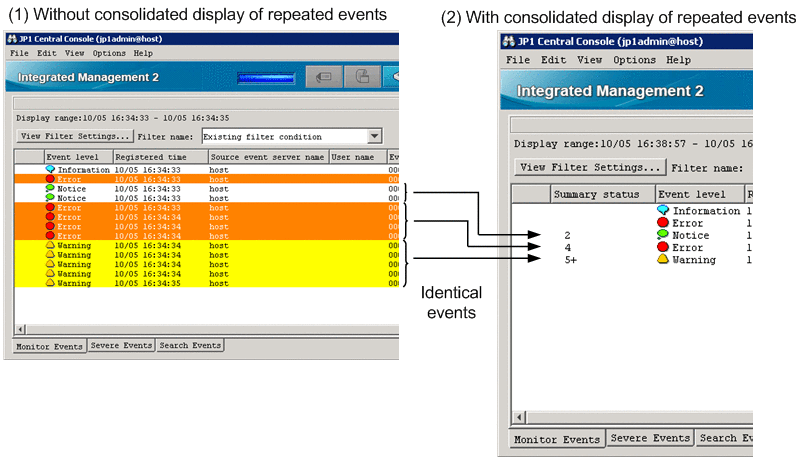
Task: Sort by Registered time column header
Action: coord(160,157)
